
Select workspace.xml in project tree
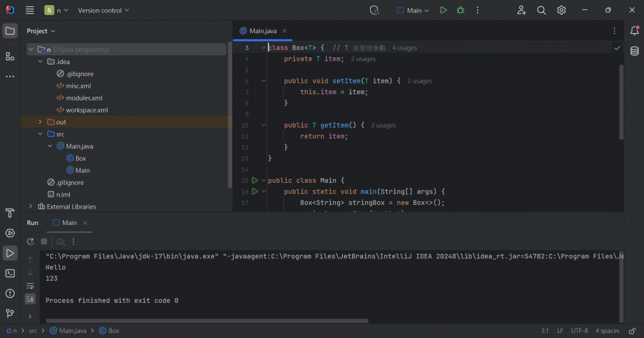(82, 110)
